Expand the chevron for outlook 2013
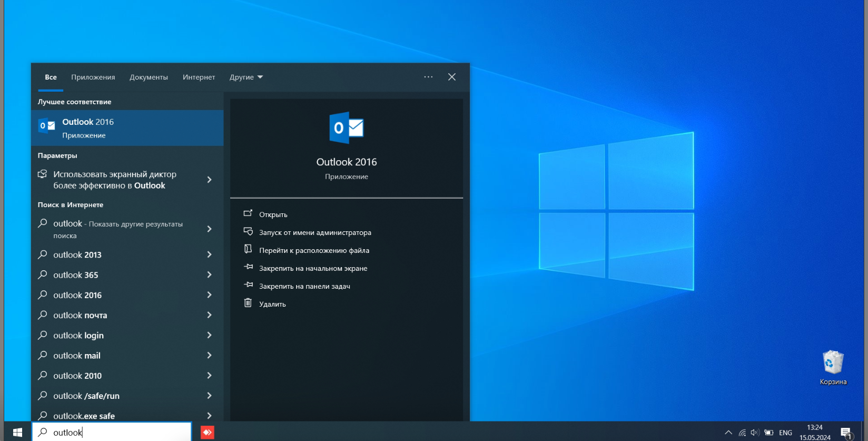 pos(210,254)
